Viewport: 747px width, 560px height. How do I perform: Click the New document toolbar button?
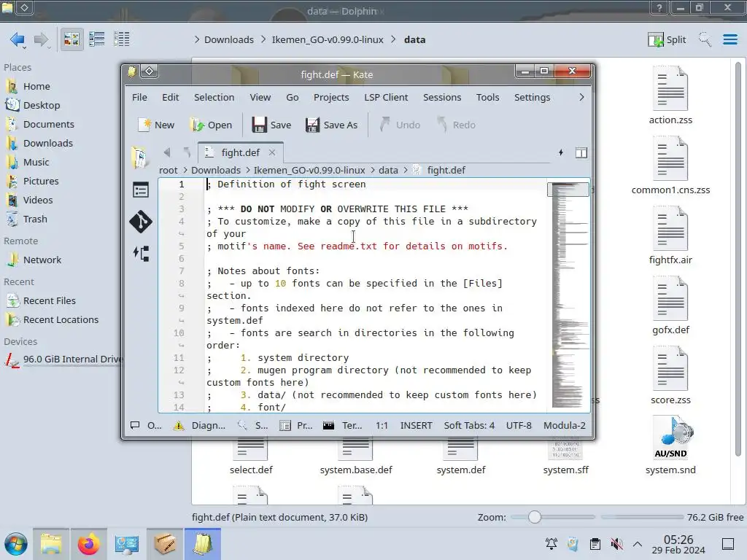pyautogui.click(x=156, y=125)
